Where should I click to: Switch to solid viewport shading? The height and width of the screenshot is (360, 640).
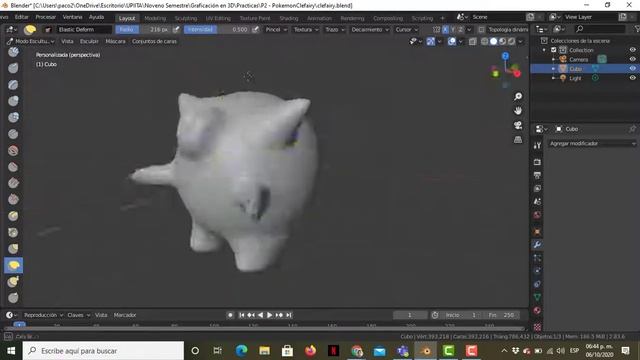[493, 41]
